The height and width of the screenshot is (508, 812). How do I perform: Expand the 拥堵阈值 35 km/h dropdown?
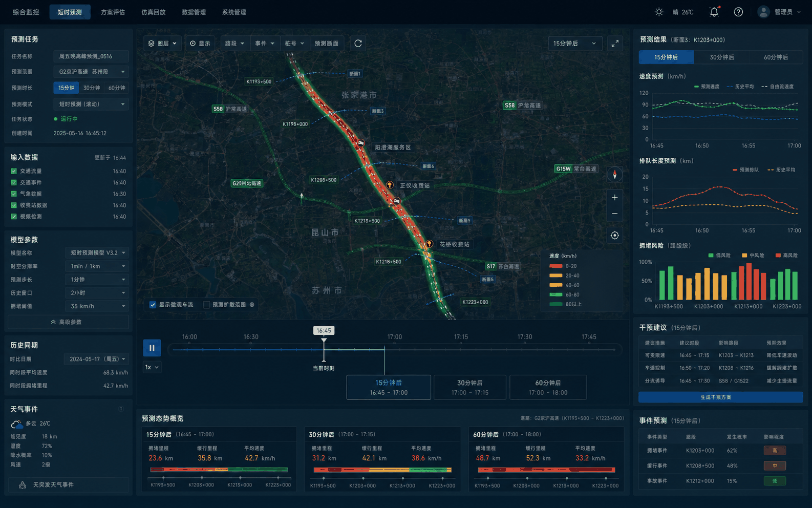(97, 306)
